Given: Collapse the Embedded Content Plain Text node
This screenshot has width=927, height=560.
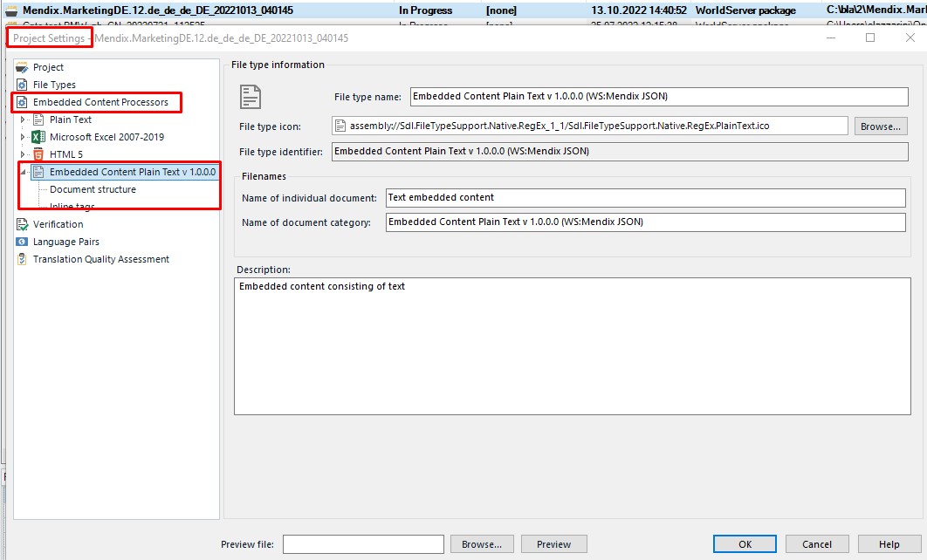Looking at the screenshot, I should [23, 172].
